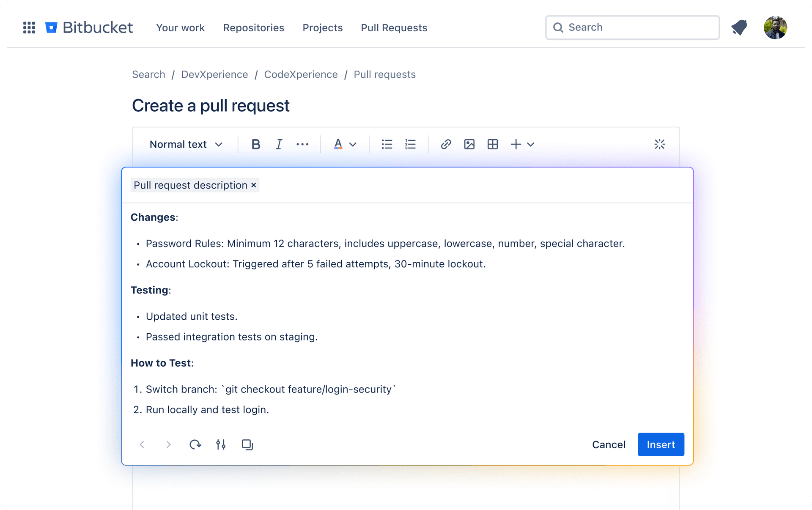Image resolution: width=812 pixels, height=510 pixels.
Task: Click the Testing heading text
Action: click(151, 290)
